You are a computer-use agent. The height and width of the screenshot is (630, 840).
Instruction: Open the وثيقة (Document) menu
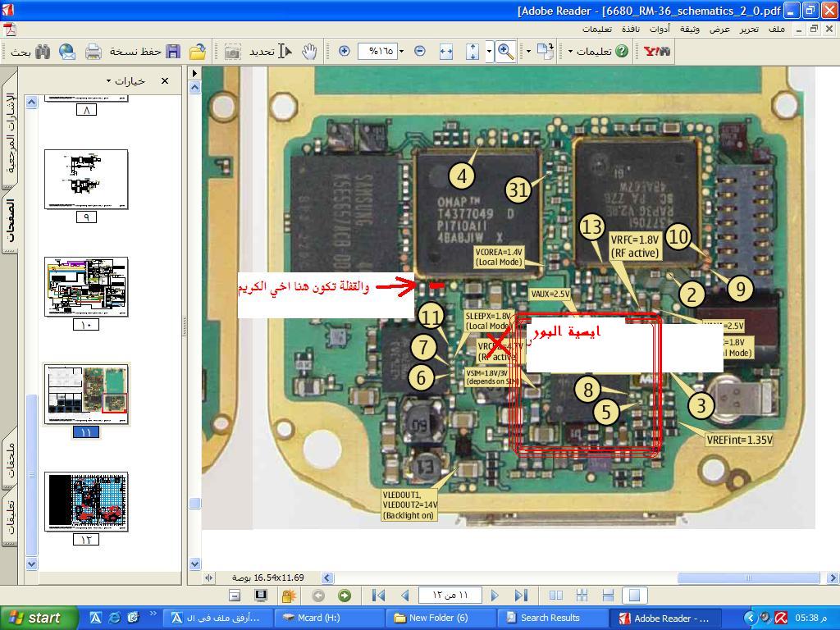pyautogui.click(x=689, y=29)
